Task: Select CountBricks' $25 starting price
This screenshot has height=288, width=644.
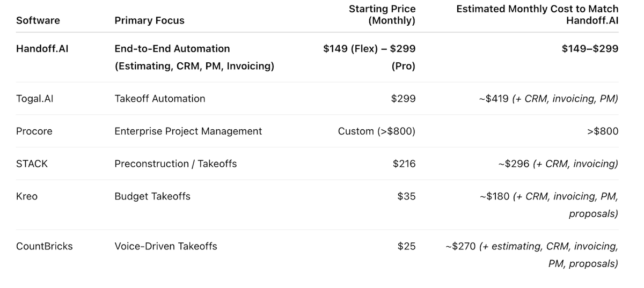Action: (406, 247)
